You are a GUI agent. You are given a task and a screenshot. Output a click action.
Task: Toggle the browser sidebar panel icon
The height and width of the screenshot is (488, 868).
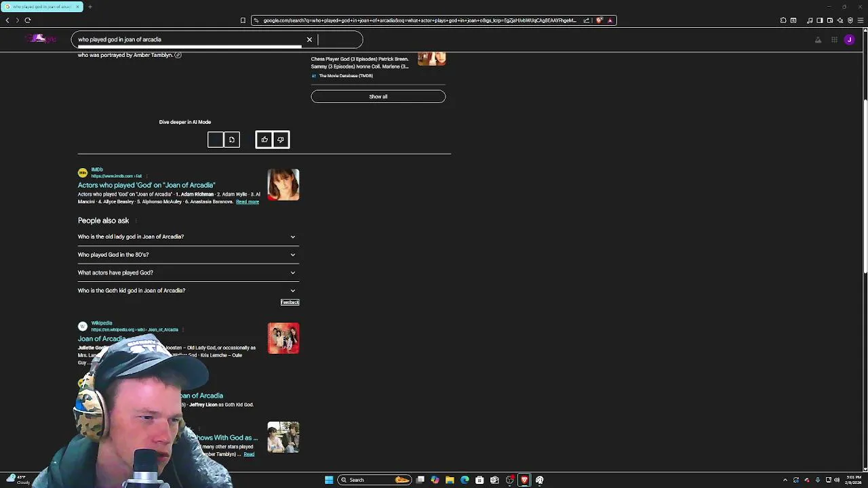coord(820,20)
